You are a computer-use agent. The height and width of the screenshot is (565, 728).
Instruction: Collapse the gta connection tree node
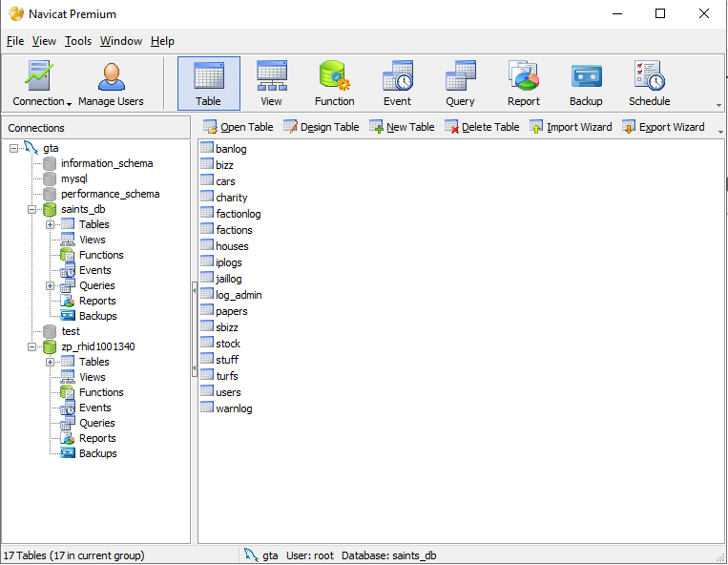coord(13,148)
